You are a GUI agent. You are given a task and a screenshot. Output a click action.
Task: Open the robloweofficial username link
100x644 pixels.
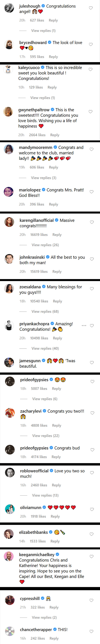coord(34,471)
